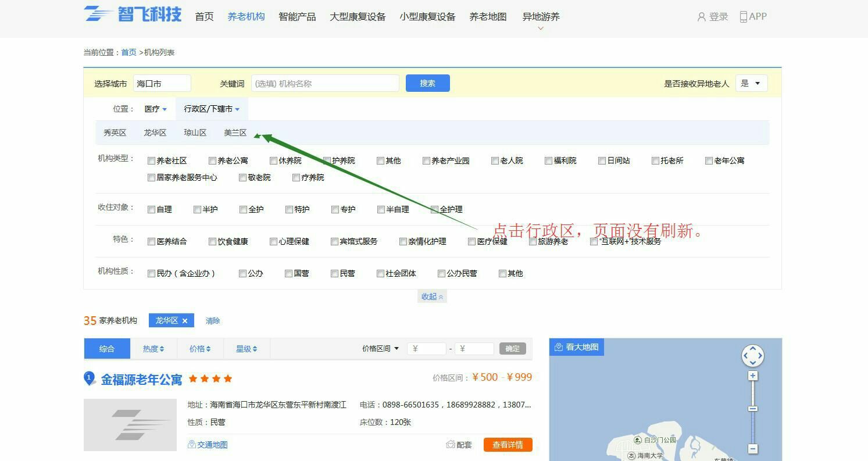Remove the 龙华区 filter tag with X
Screen dimensions: 868x461
pos(185,321)
